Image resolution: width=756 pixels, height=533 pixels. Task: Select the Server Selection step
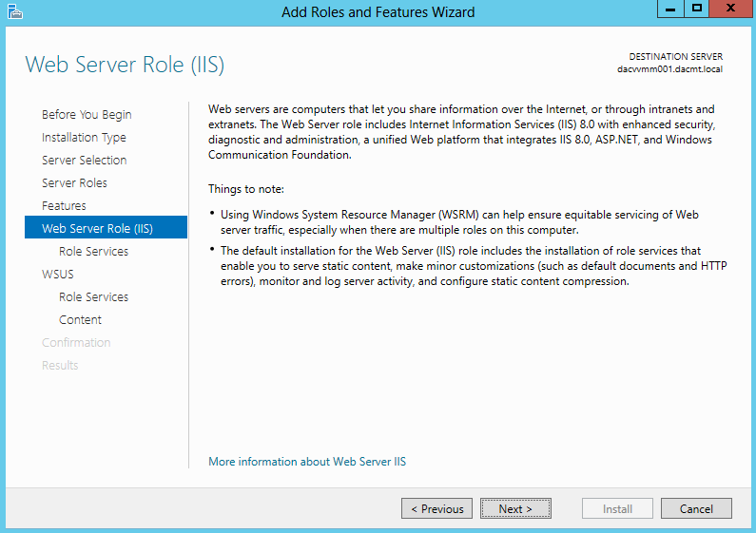[x=84, y=160]
